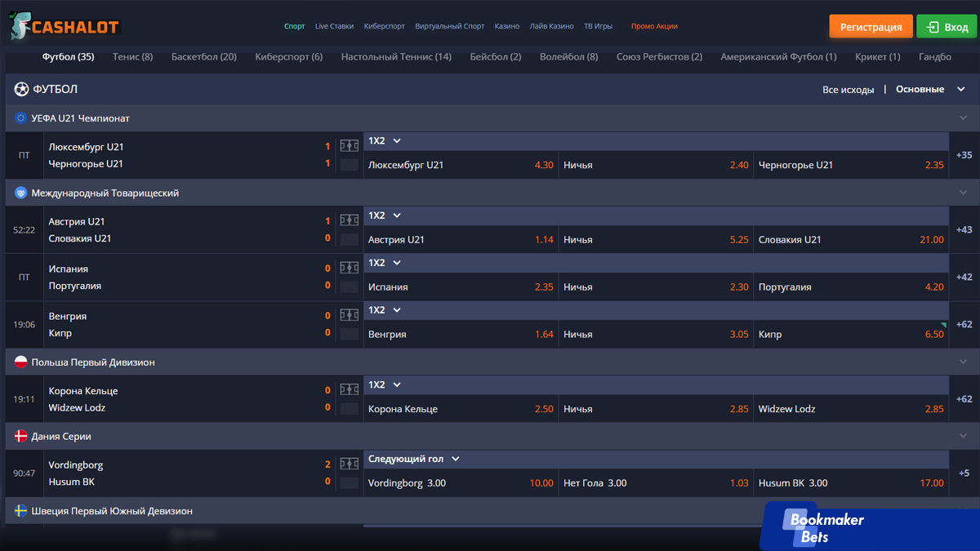
Task: Open pitch view icon for Венгрия vs Кипр
Action: click(350, 315)
